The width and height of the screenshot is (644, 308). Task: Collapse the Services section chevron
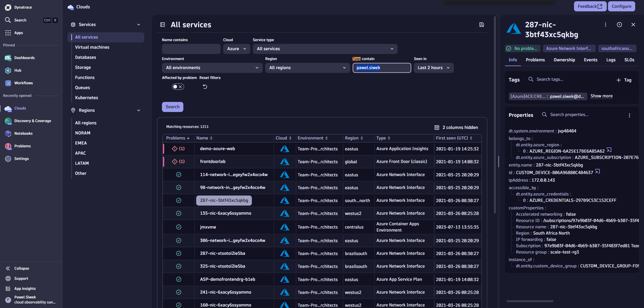(x=139, y=24)
